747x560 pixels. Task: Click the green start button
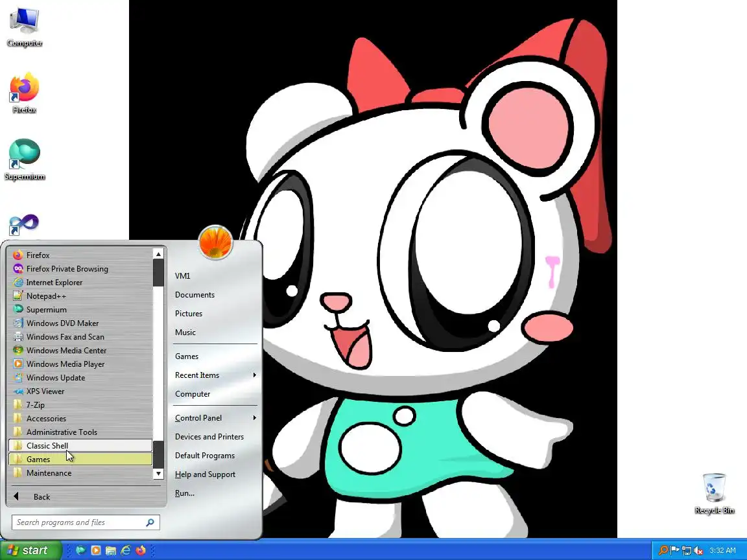[x=31, y=550]
